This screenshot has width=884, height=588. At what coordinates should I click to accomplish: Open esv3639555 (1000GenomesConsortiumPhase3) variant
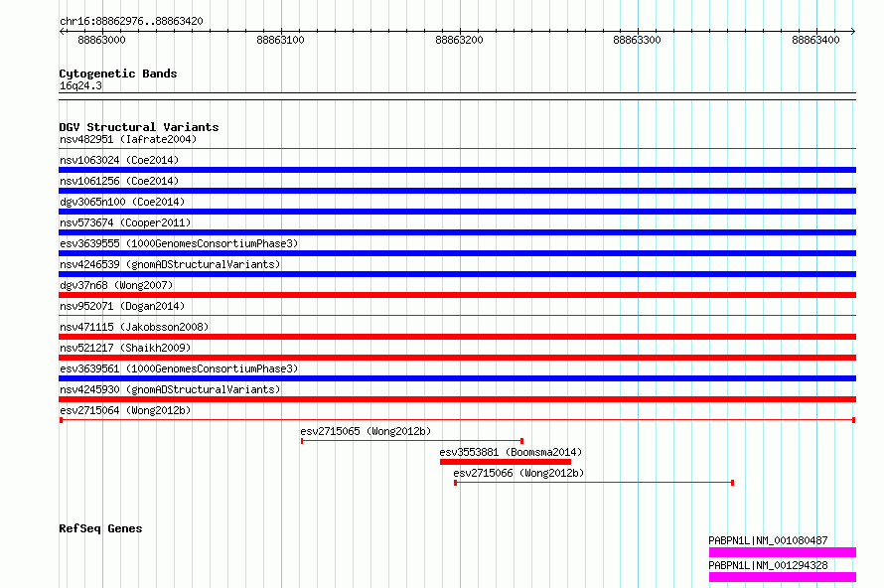(179, 243)
